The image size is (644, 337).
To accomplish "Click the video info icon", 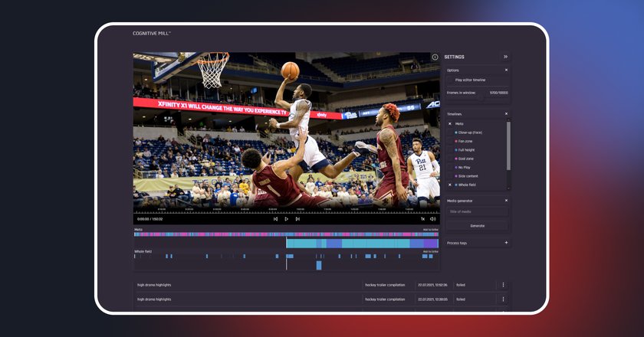I will (x=435, y=57).
